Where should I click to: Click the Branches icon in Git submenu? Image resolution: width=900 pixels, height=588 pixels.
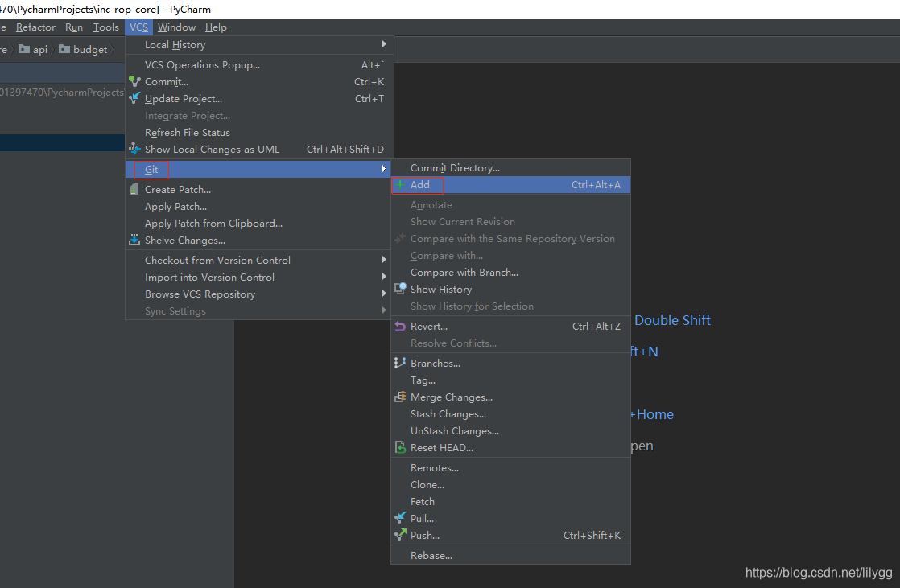click(x=400, y=363)
